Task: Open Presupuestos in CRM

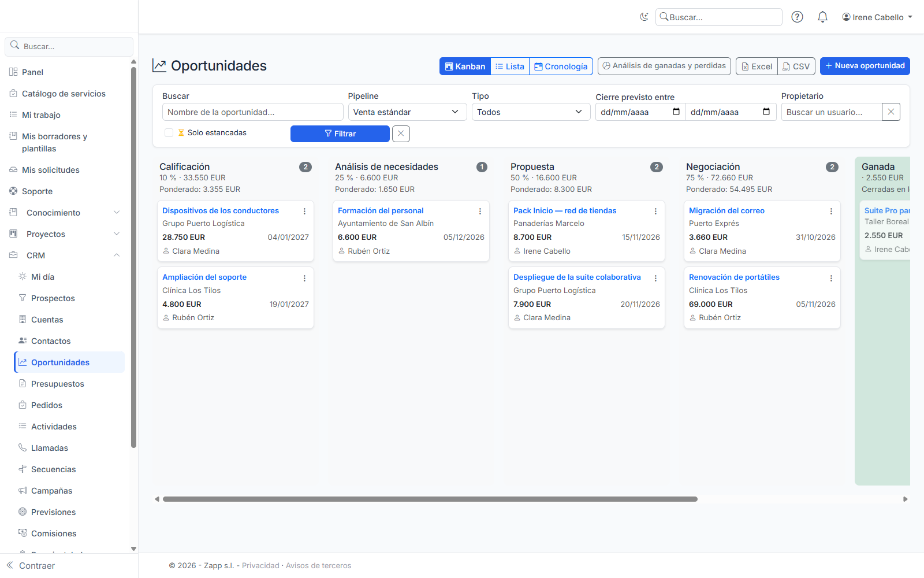Action: click(x=69, y=384)
